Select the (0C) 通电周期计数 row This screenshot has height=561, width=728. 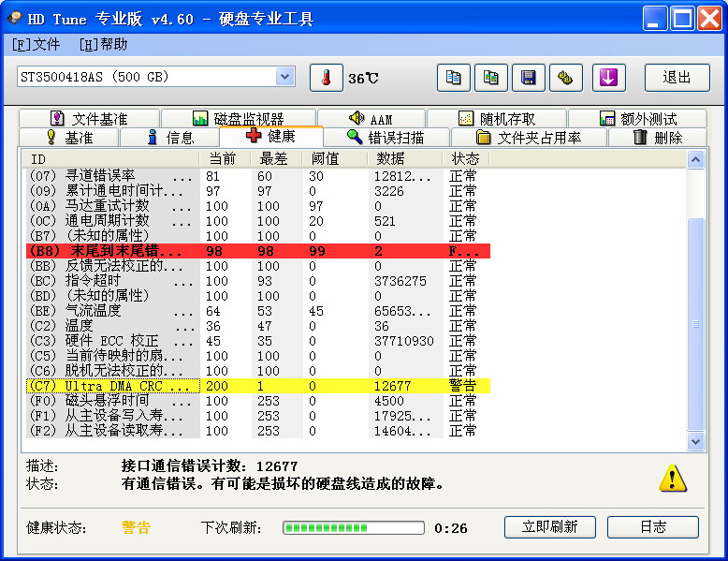tap(258, 221)
